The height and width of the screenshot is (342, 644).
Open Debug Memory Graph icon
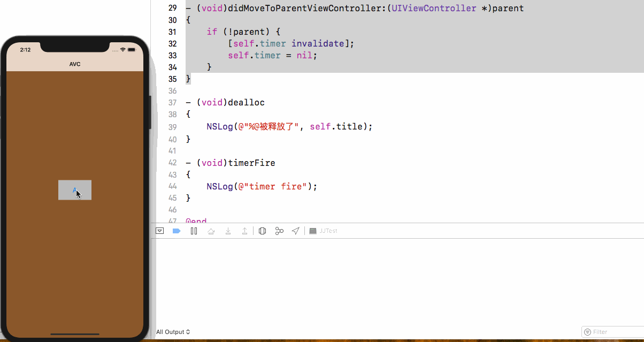[x=279, y=231]
